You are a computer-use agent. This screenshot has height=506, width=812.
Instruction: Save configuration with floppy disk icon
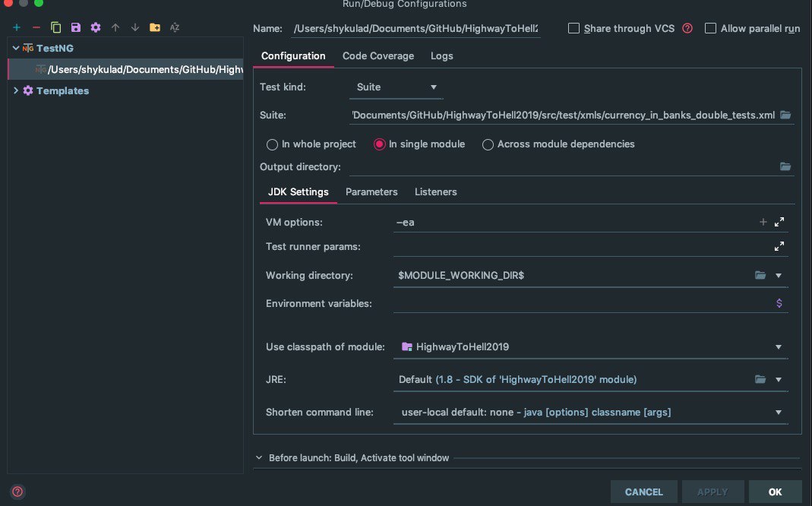tap(76, 27)
